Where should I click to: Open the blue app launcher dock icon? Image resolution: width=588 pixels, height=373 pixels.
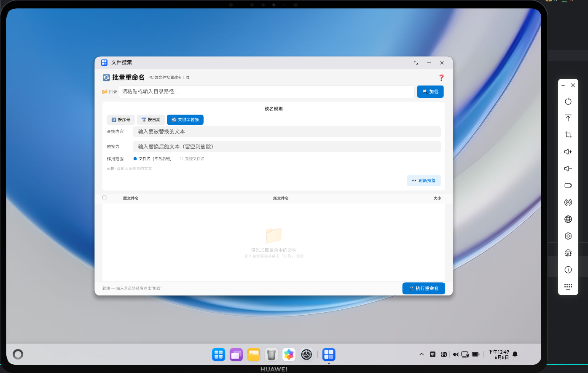tap(218, 354)
